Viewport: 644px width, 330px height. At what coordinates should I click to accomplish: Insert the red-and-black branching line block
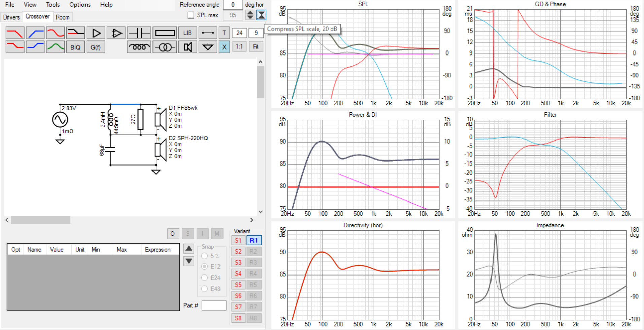pyautogui.click(x=76, y=33)
